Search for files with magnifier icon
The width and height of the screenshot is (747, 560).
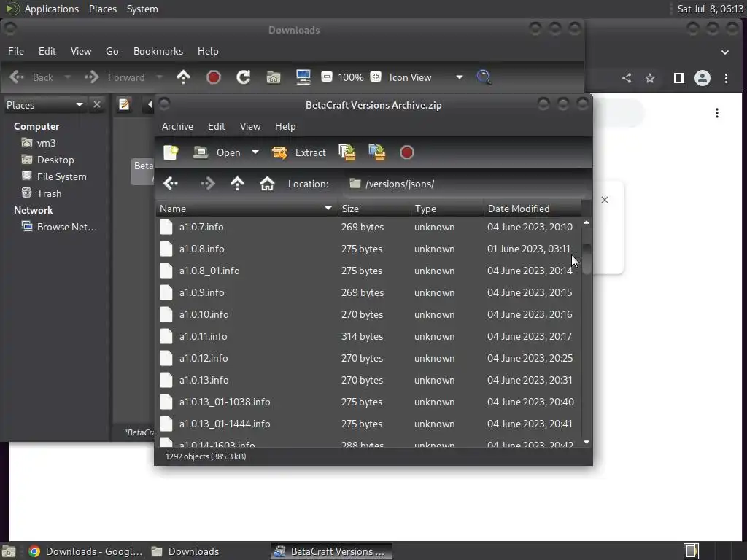484,77
